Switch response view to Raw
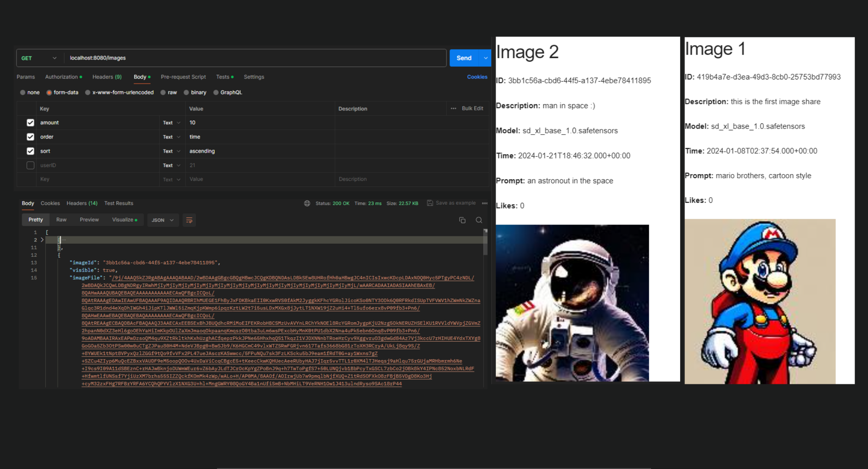 61,220
